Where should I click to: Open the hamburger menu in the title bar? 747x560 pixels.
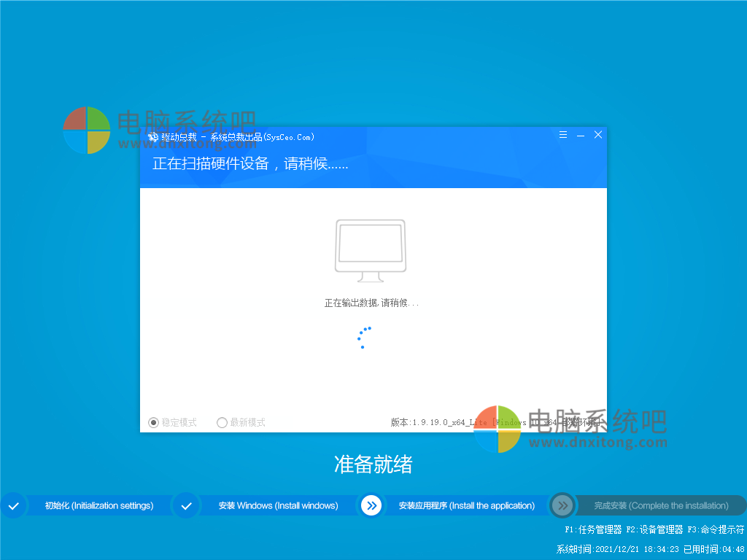pos(562,135)
